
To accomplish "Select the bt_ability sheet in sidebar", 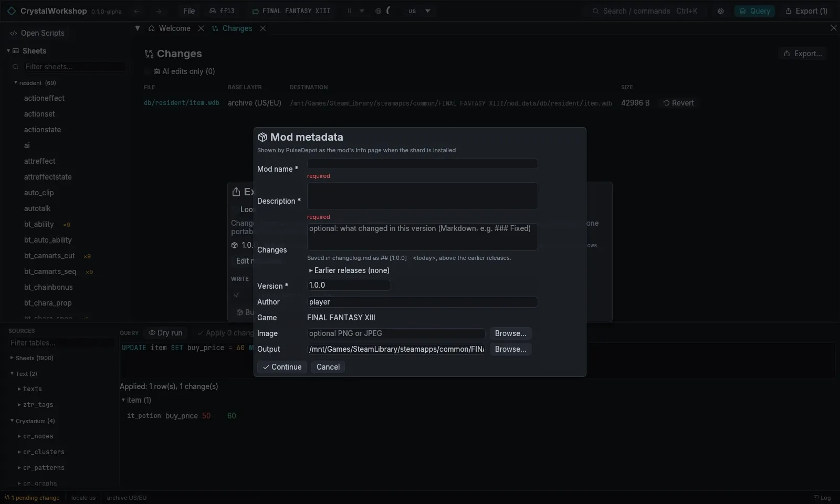I will pos(39,224).
